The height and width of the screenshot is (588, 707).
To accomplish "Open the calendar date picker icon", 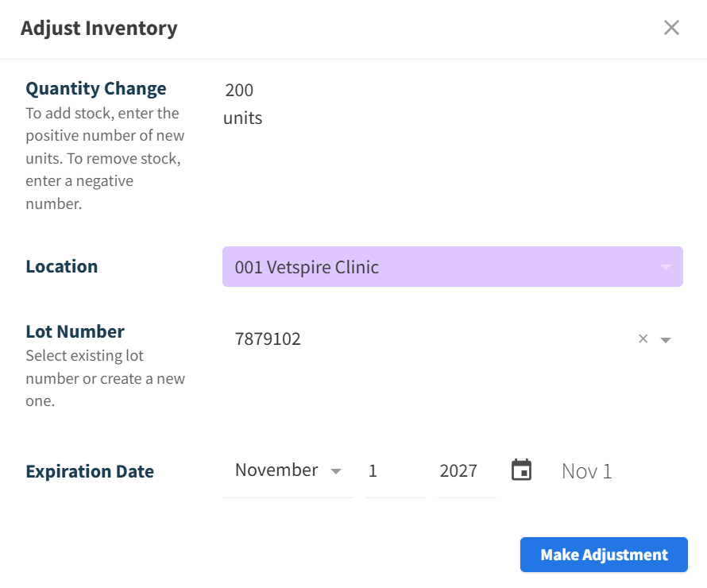I will pos(521,470).
